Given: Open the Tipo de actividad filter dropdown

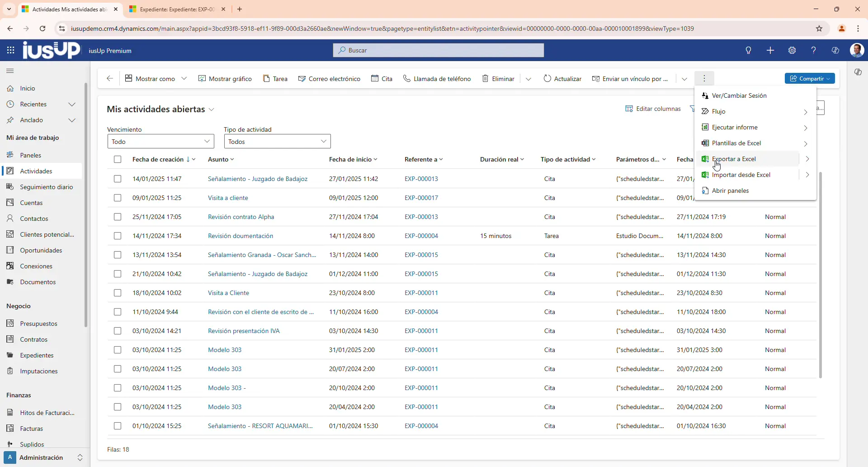Looking at the screenshot, I should [277, 142].
